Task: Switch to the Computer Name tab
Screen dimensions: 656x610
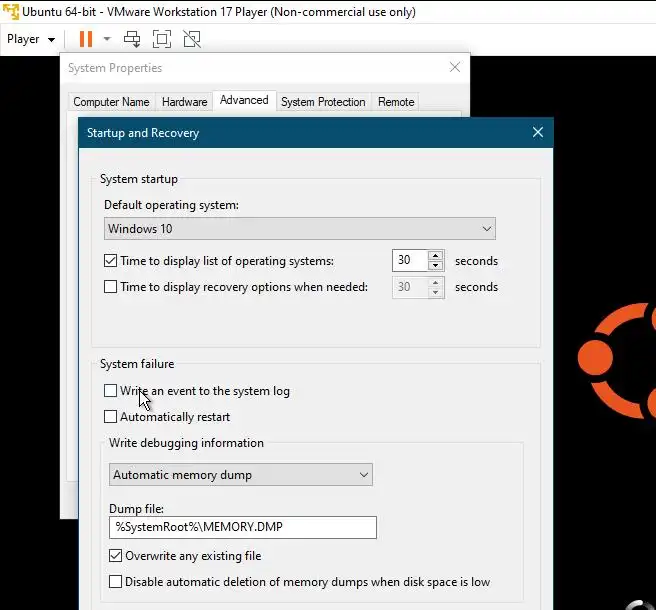Action: tap(111, 102)
